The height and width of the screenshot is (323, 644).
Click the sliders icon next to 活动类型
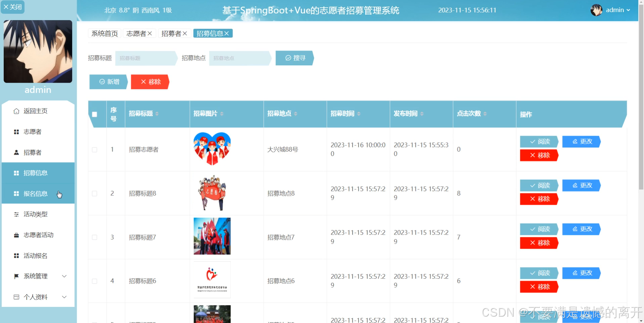point(16,214)
